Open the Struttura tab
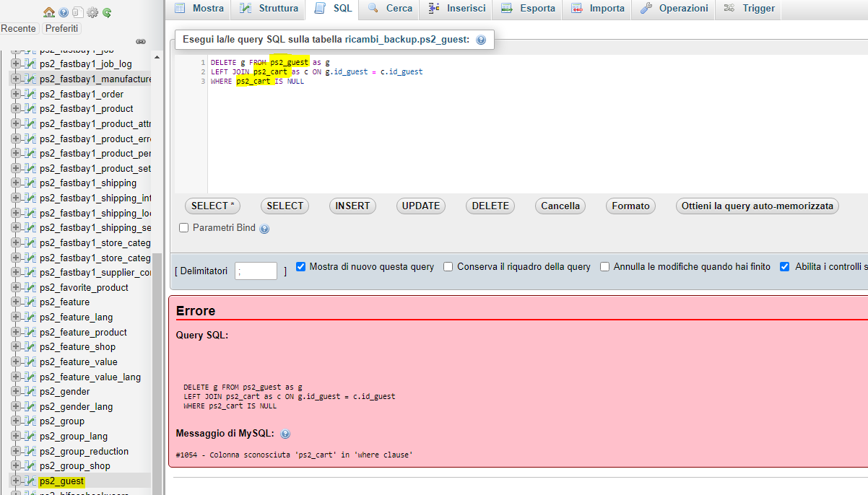 (268, 9)
